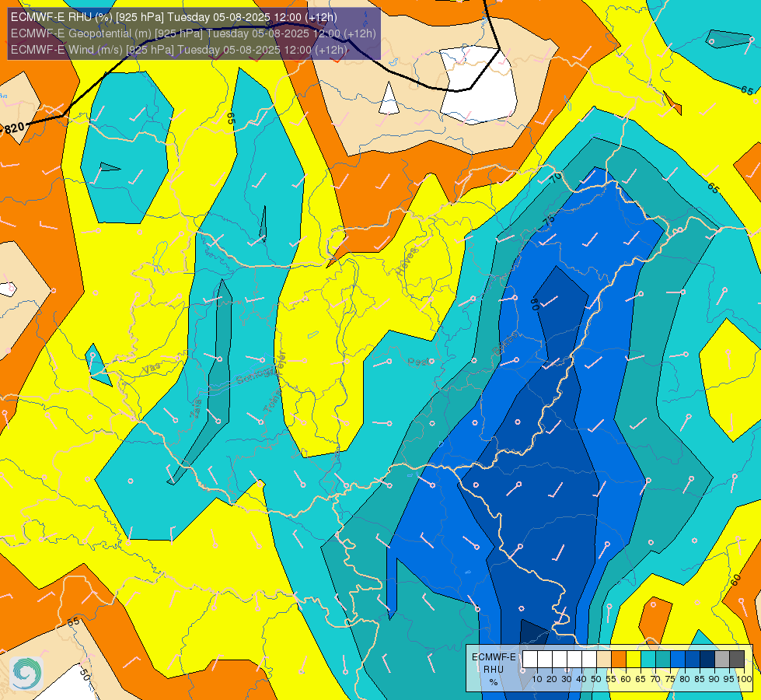Click the legend tick label '30'

[567, 679]
